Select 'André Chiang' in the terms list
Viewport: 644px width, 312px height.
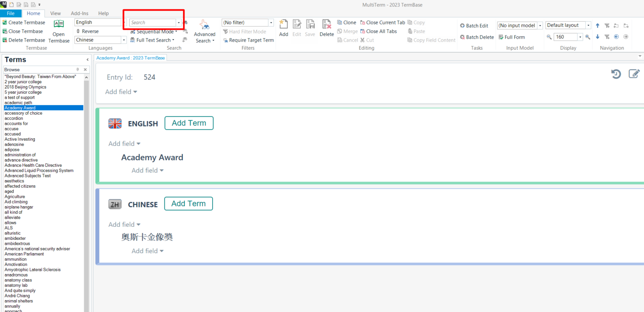(17, 296)
